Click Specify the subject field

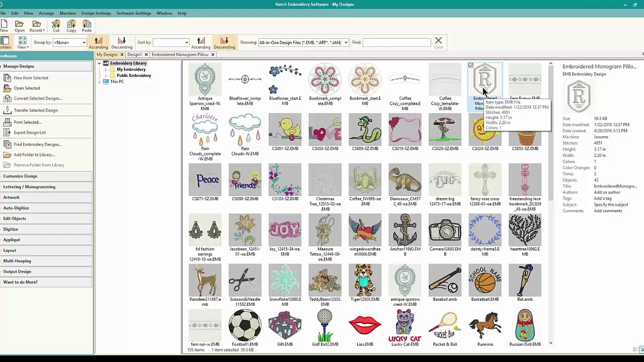(611, 205)
